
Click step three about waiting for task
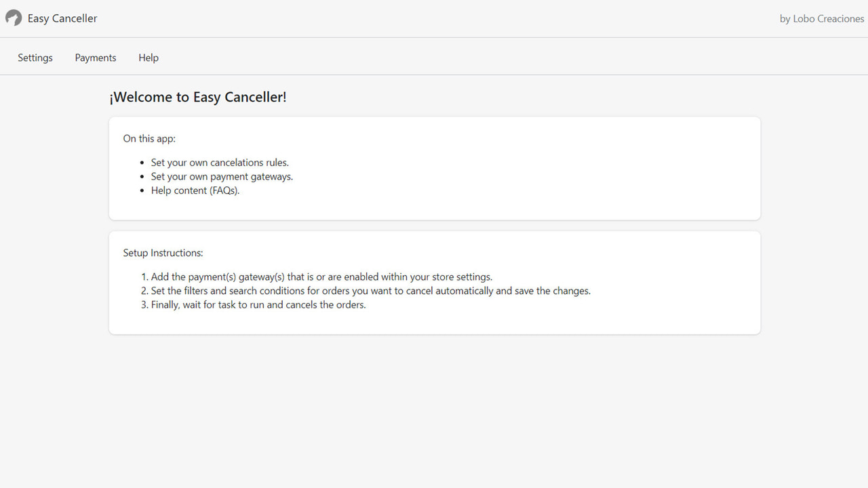pos(258,304)
